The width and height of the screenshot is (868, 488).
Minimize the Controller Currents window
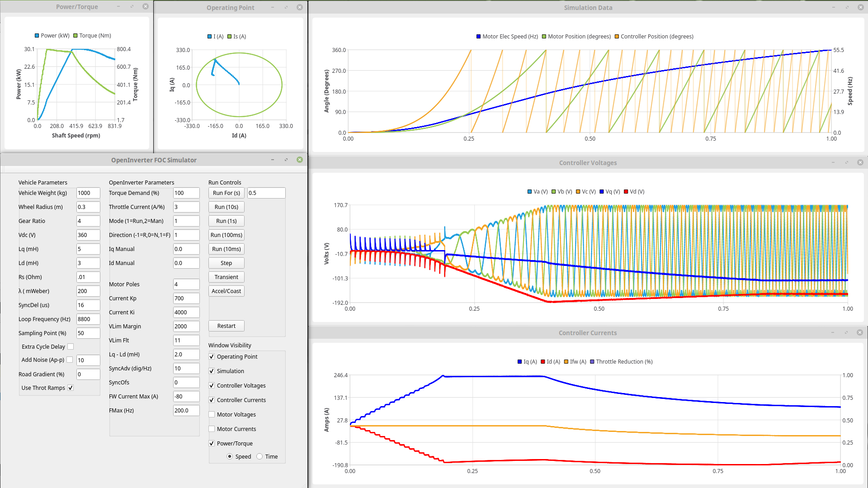[832, 332]
